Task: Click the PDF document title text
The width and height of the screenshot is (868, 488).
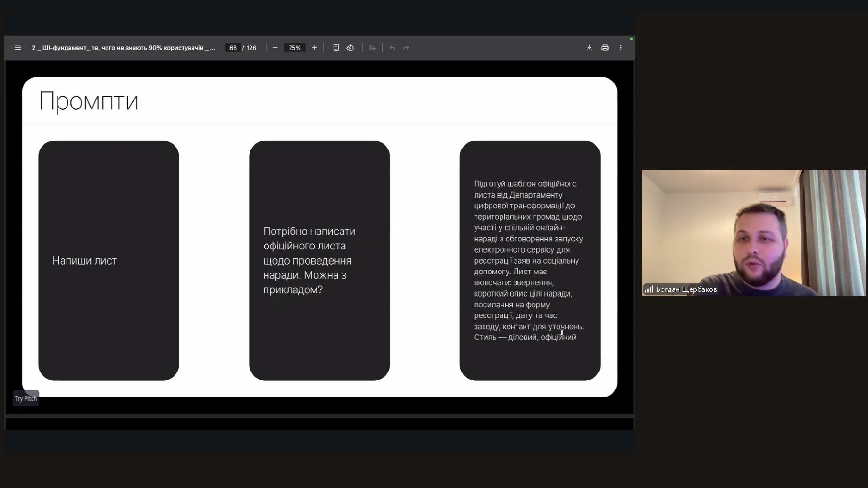Action: click(x=123, y=48)
